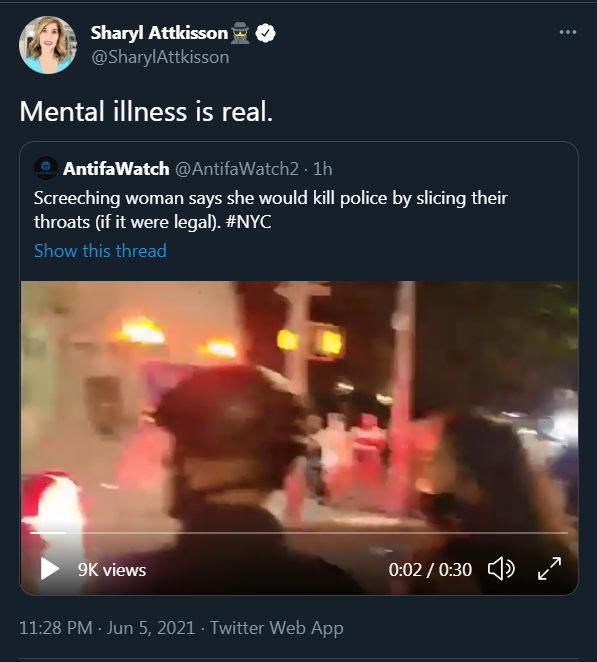Seek along the video progress bar
Image resolution: width=597 pixels, height=662 pixels.
(x=298, y=533)
